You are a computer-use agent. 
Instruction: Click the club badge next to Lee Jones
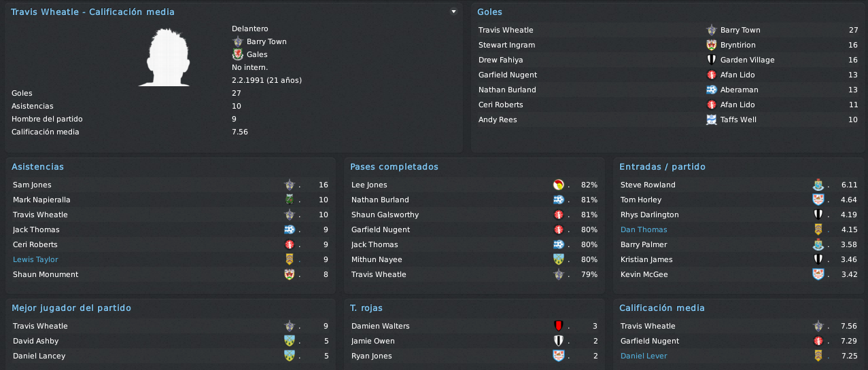tap(559, 185)
